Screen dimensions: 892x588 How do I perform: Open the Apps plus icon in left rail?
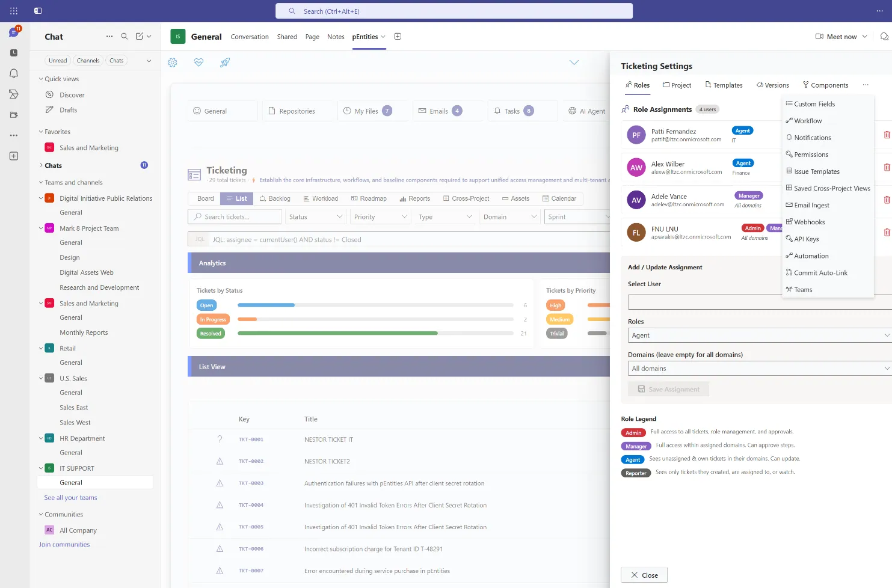pyautogui.click(x=14, y=156)
